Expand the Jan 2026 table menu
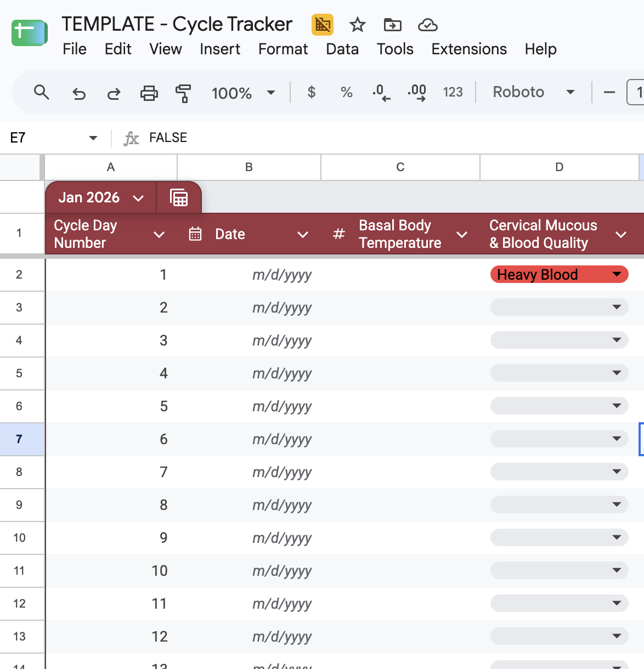This screenshot has height=669, width=644. (x=138, y=198)
